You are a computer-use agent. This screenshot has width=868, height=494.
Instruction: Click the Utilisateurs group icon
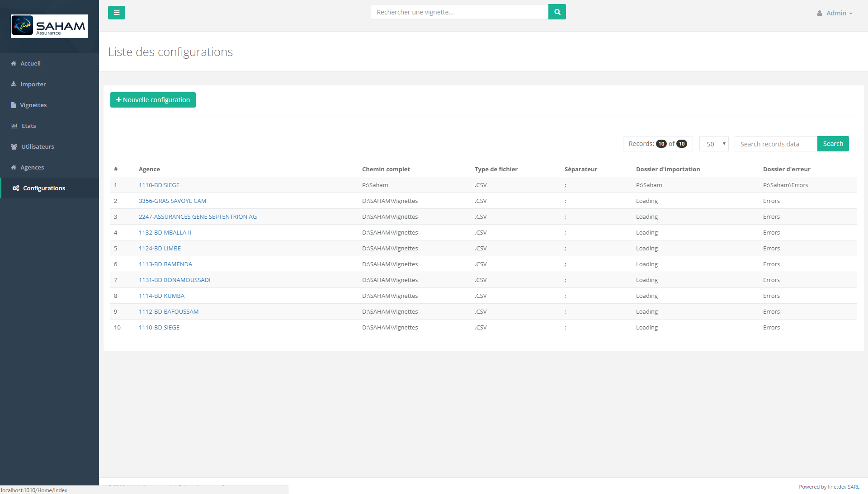[14, 147]
